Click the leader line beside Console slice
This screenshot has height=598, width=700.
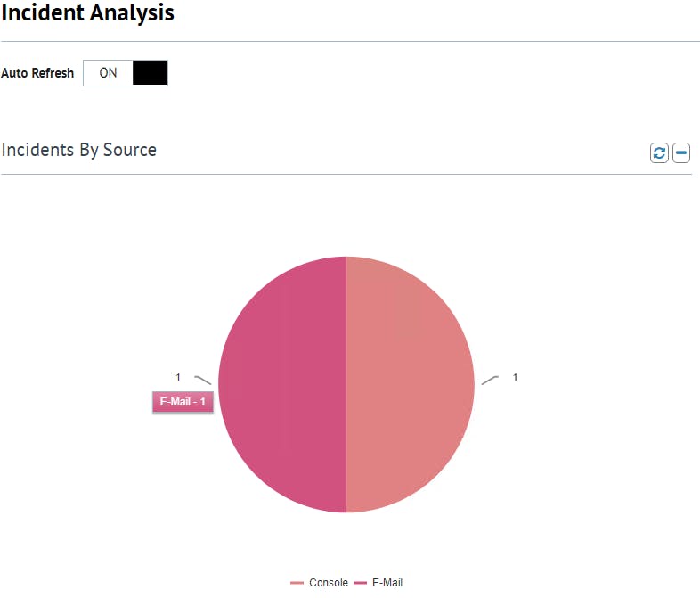click(x=489, y=381)
